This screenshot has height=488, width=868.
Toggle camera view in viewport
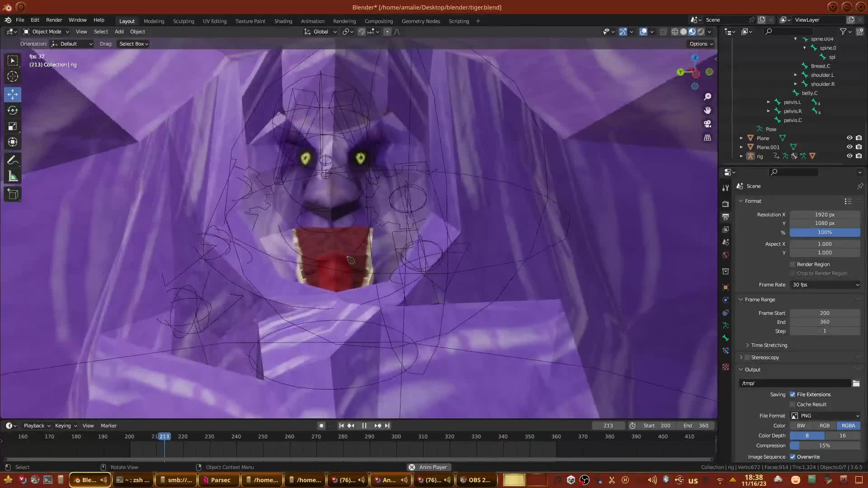[x=708, y=124]
